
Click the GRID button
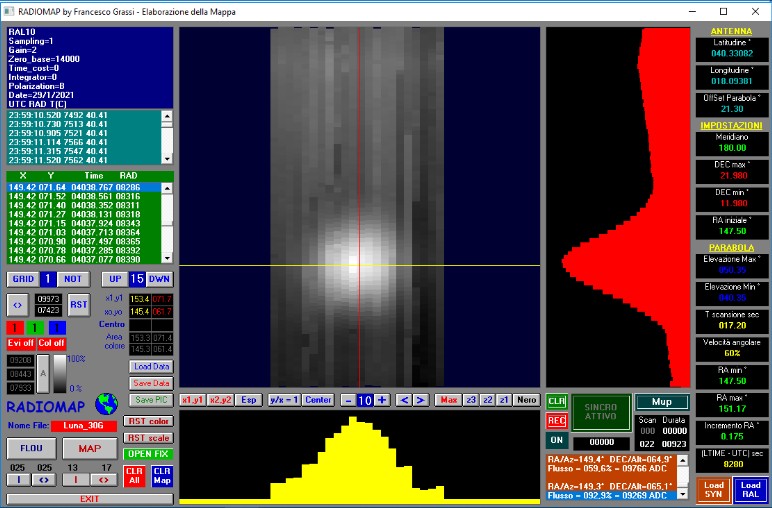[x=23, y=279]
